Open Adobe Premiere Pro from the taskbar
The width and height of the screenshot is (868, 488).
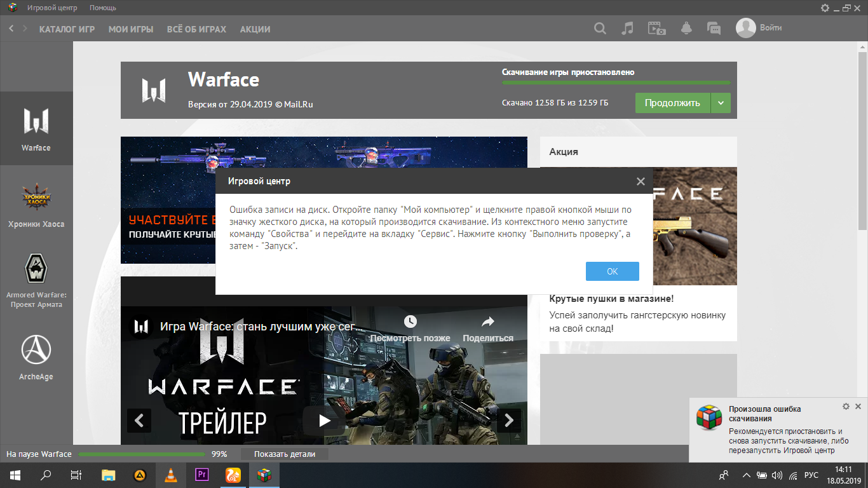click(x=201, y=475)
